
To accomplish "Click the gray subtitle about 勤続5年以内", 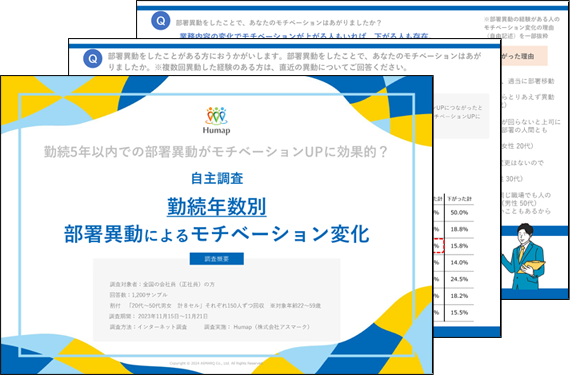I will 216,152.
